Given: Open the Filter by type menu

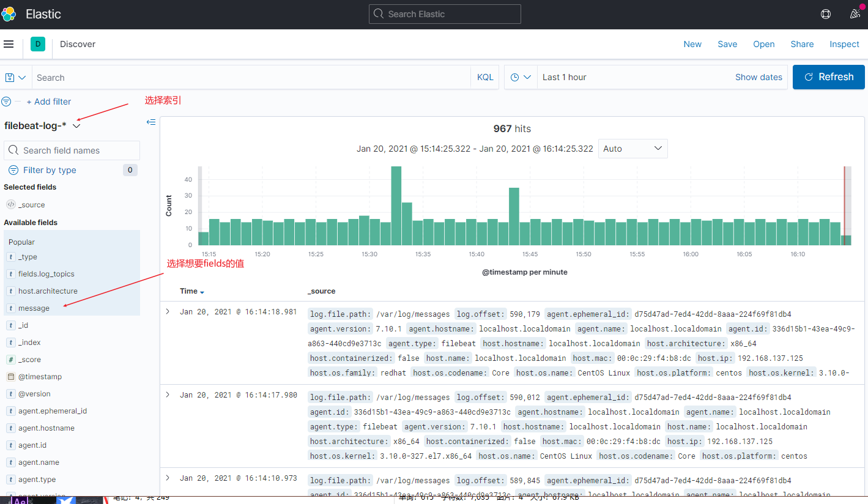Looking at the screenshot, I should (x=50, y=170).
